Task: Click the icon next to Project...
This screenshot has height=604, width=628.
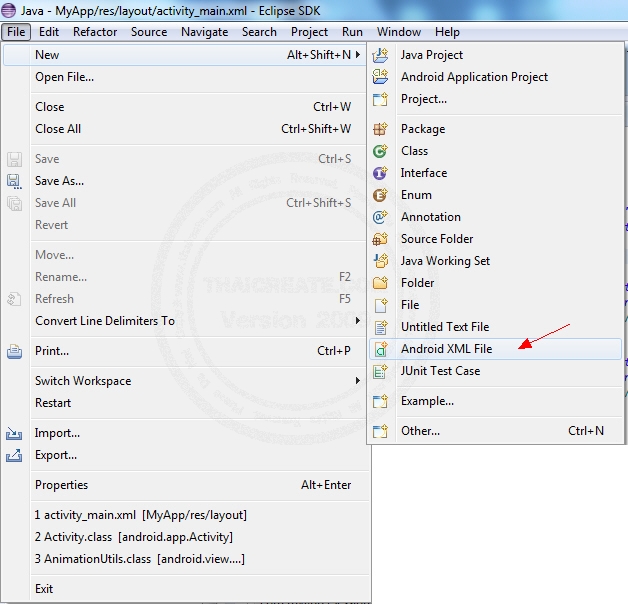Action: (380, 99)
